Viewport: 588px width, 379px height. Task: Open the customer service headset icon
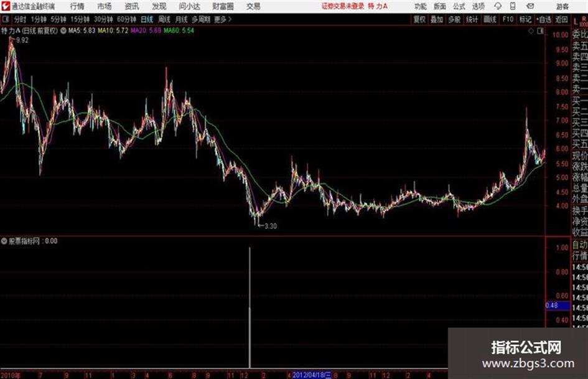pos(498,6)
